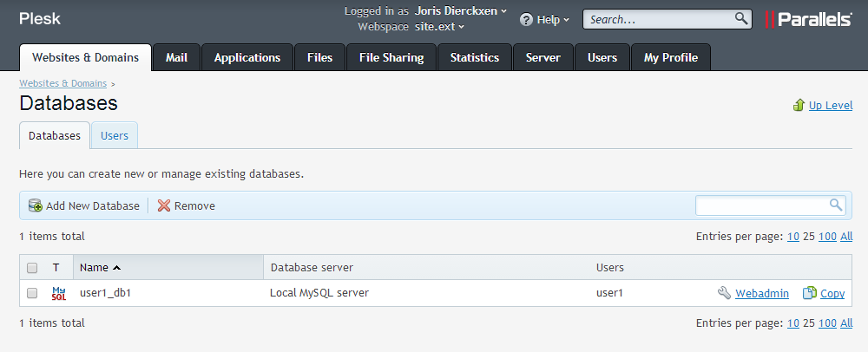Open the Mail tab

coord(176,57)
